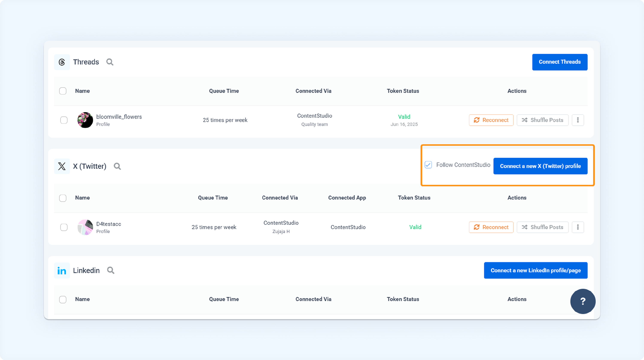Shuffle posts for D4testacc
Image resolution: width=644 pixels, height=360 pixels.
tap(542, 227)
